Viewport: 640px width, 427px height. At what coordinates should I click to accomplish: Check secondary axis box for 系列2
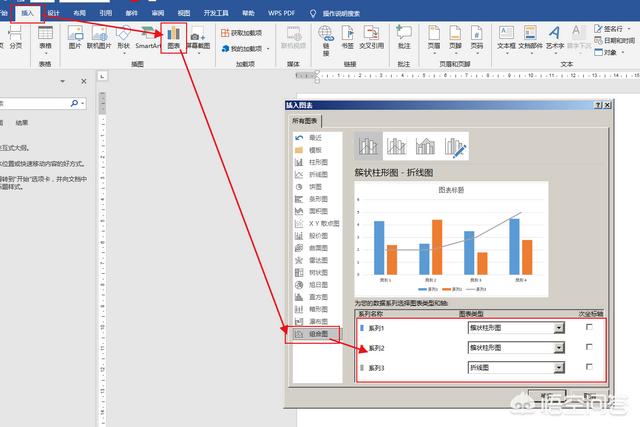[x=589, y=347]
